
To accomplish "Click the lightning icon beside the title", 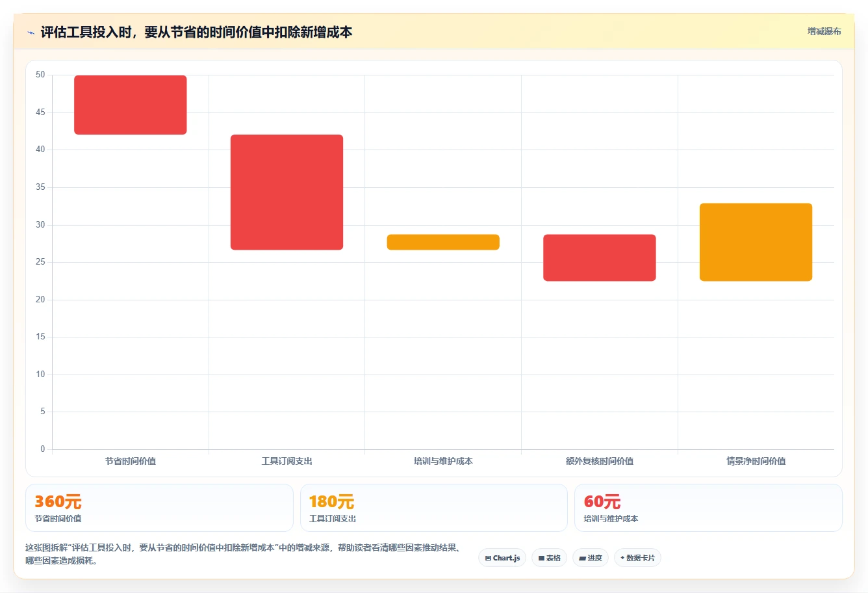I will point(31,33).
